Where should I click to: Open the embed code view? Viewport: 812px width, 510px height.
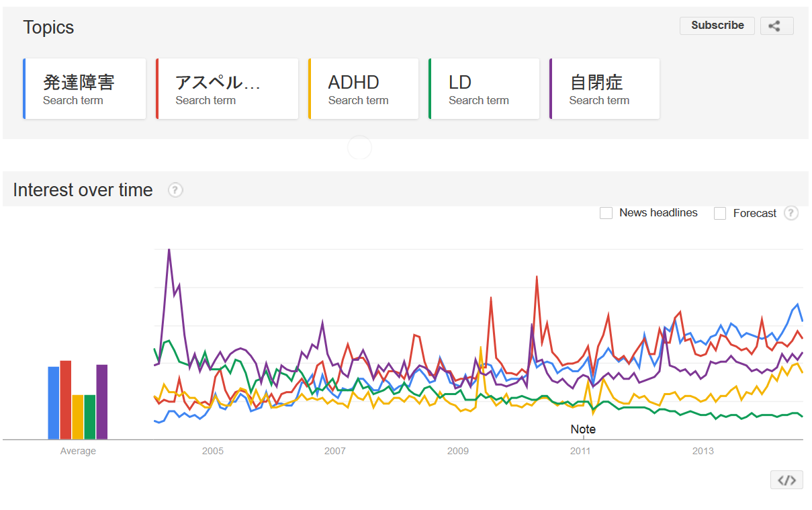[x=786, y=480]
